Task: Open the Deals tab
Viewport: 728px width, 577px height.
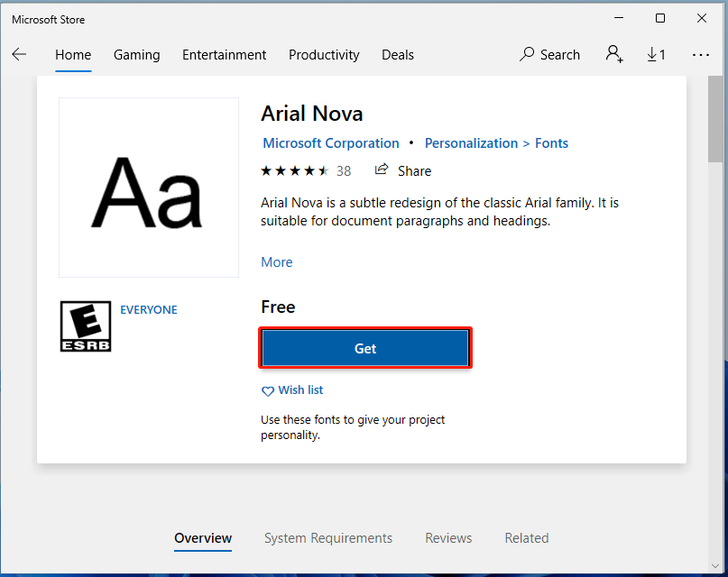Action: coord(398,55)
